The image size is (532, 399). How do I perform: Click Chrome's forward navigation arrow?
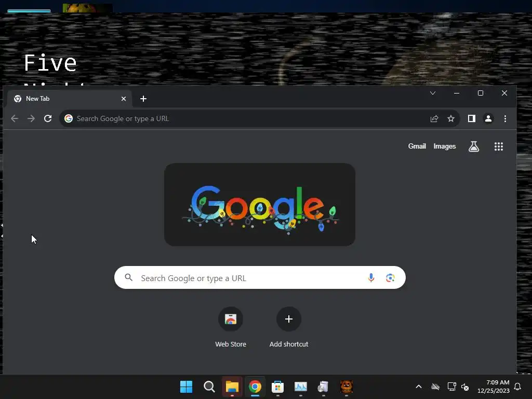(x=31, y=118)
